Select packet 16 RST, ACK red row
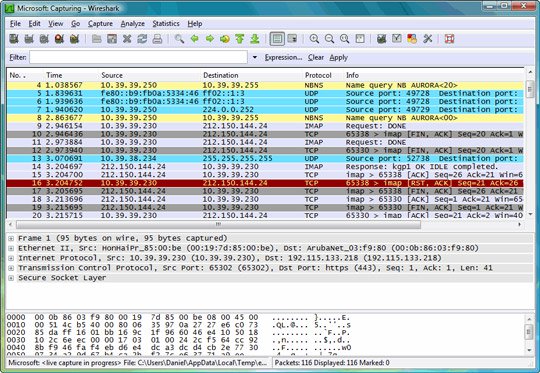The image size is (540, 373). (265, 183)
